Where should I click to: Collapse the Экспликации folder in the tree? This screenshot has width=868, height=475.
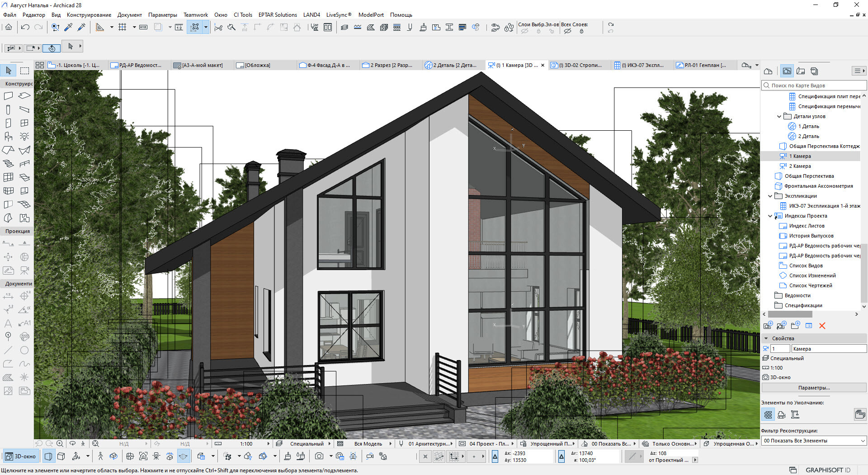pos(770,196)
